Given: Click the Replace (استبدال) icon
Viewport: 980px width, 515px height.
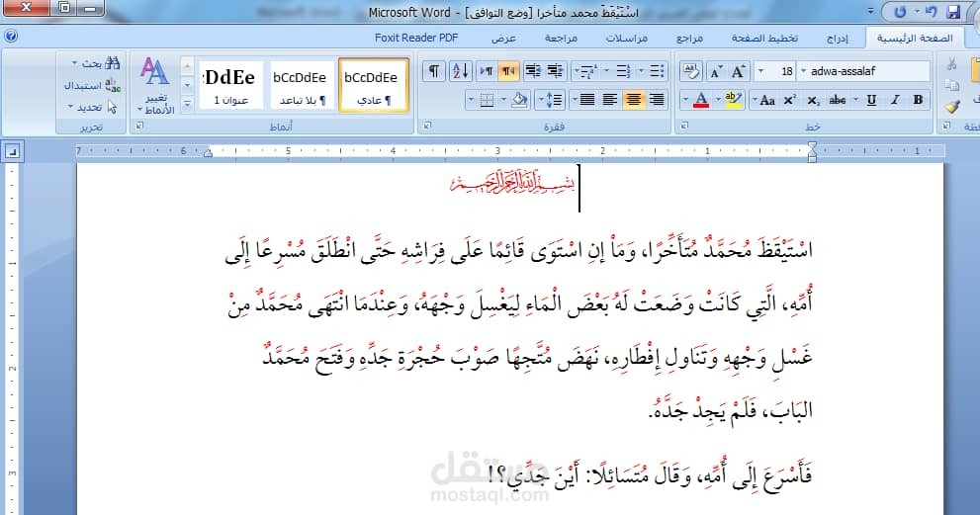Looking at the screenshot, I should point(113,85).
